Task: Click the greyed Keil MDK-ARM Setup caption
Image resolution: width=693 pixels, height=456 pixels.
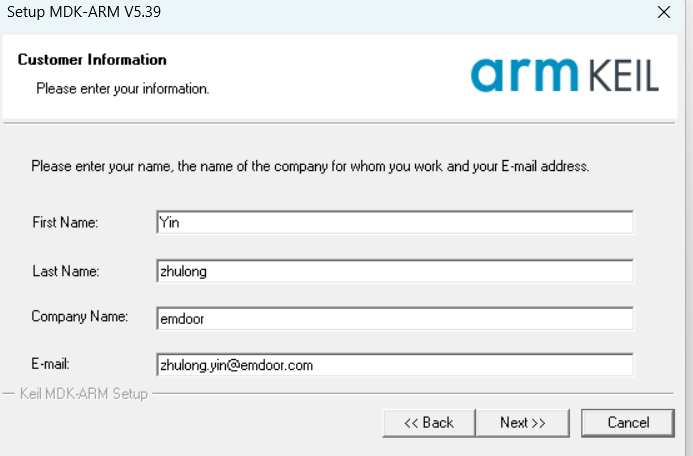Action: tap(84, 393)
